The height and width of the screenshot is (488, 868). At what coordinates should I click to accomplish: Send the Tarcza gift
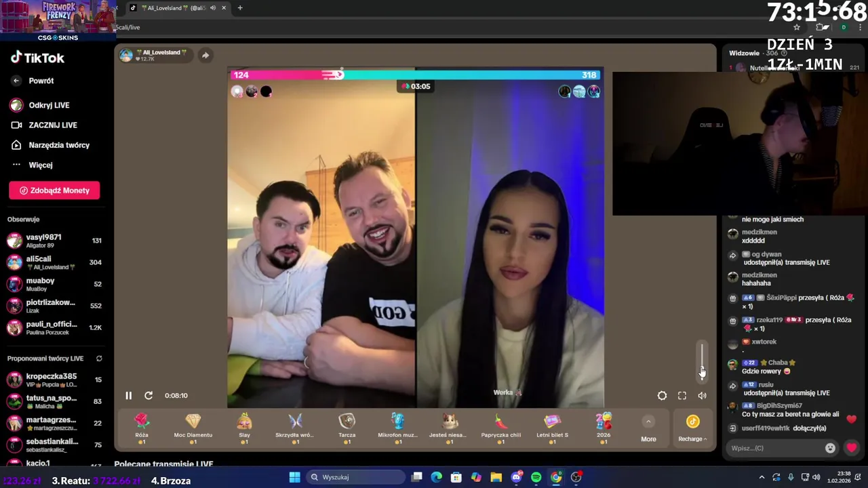tap(347, 428)
